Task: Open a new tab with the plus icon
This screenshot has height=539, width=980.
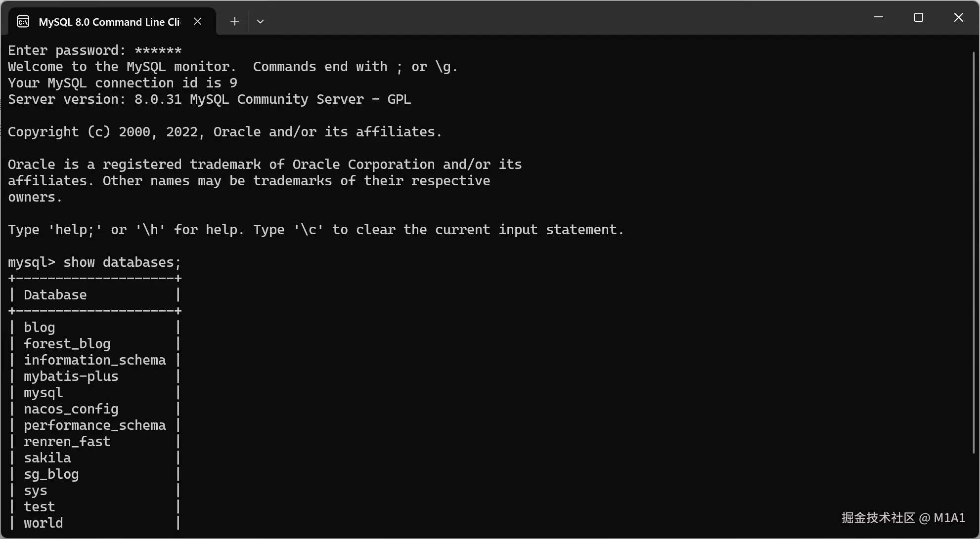Action: pyautogui.click(x=235, y=21)
